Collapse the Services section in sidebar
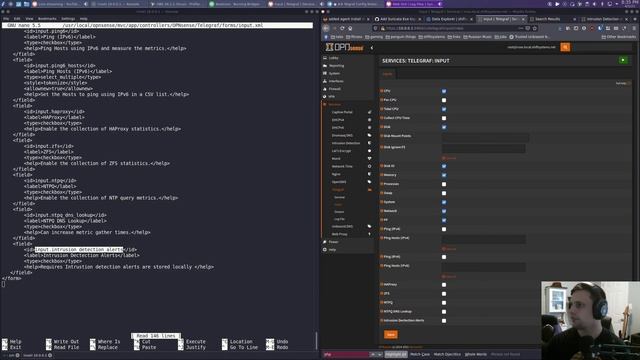640x360 pixels. pyautogui.click(x=334, y=104)
